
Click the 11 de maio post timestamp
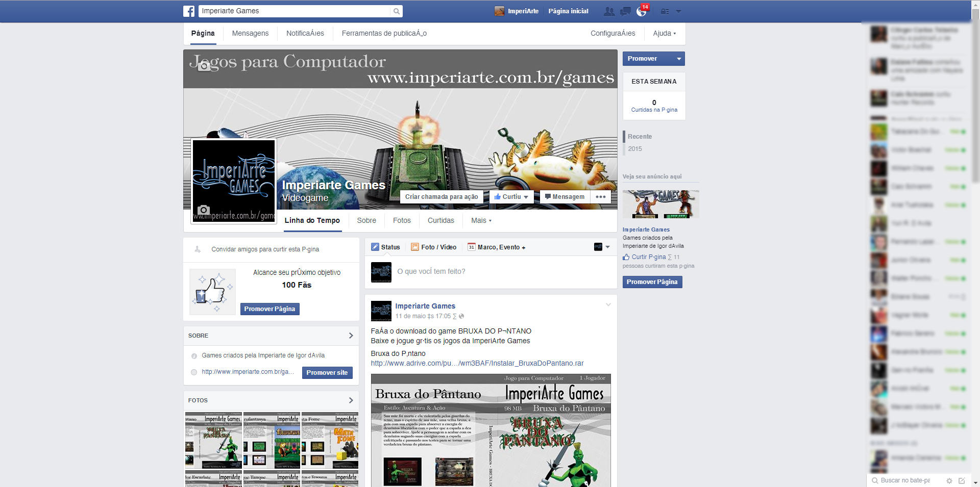pos(423,317)
